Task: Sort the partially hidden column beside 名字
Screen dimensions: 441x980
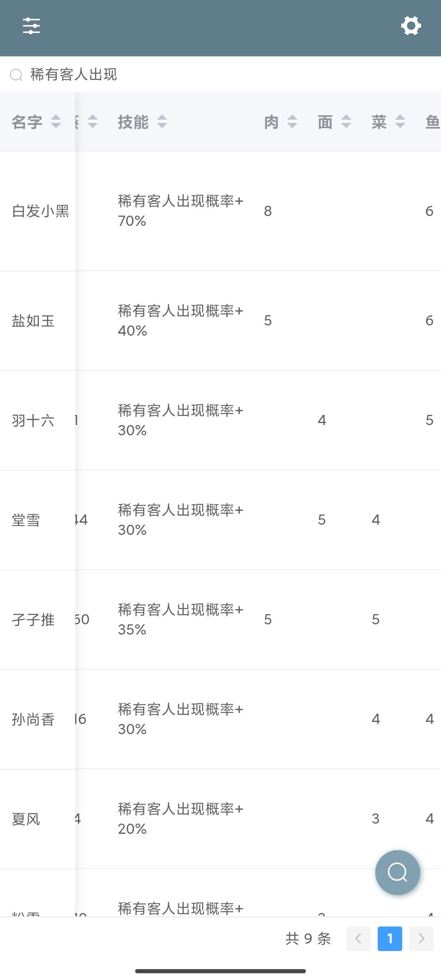Action: click(x=93, y=122)
